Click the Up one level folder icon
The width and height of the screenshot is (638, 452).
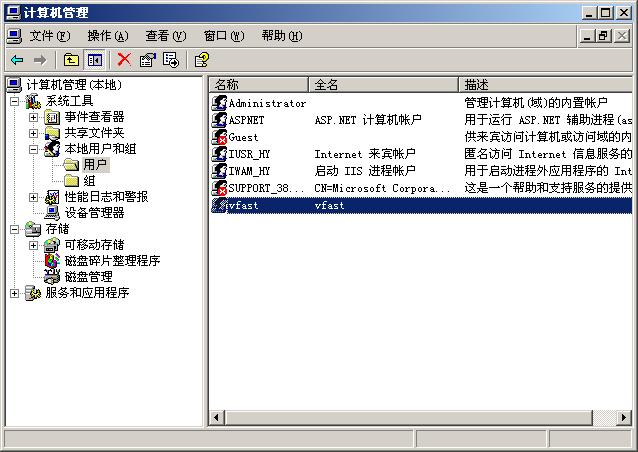[x=72, y=60]
